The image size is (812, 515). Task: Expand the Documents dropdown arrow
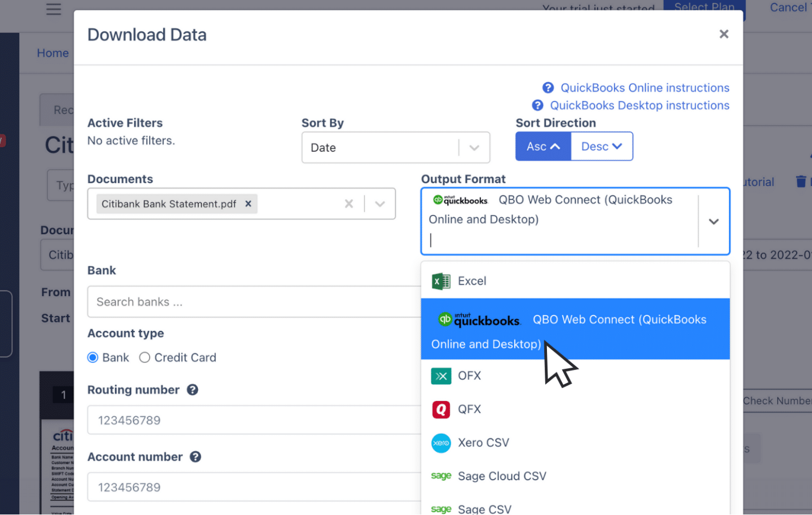tap(380, 204)
